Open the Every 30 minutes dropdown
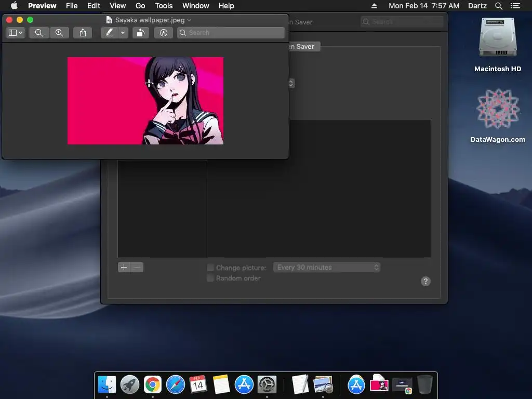 click(327, 268)
